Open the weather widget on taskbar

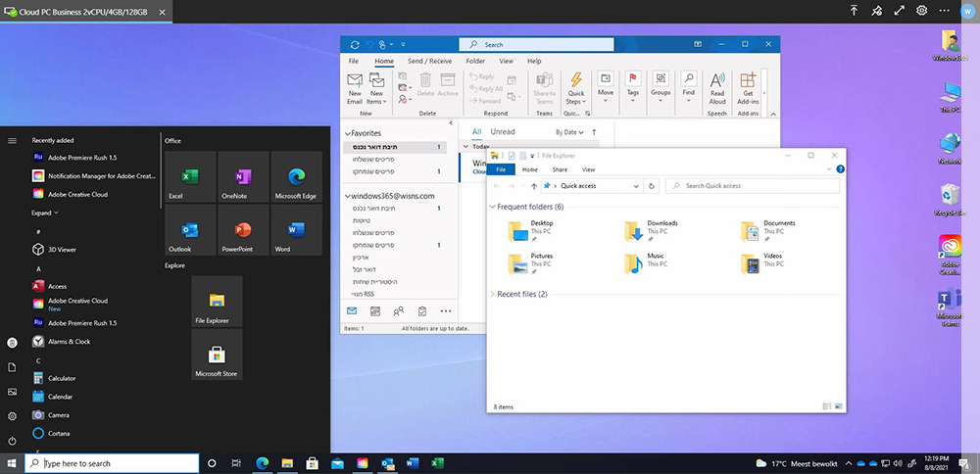796,463
